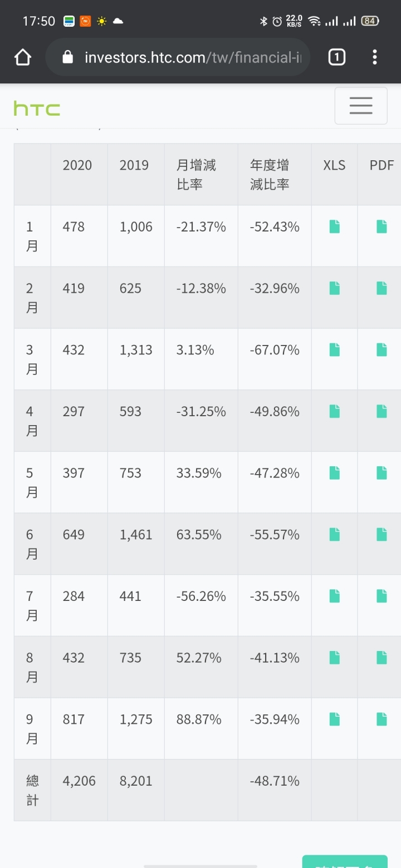The height and width of the screenshot is (868, 401).
Task: Open August PDF report icon
Action: click(x=382, y=658)
